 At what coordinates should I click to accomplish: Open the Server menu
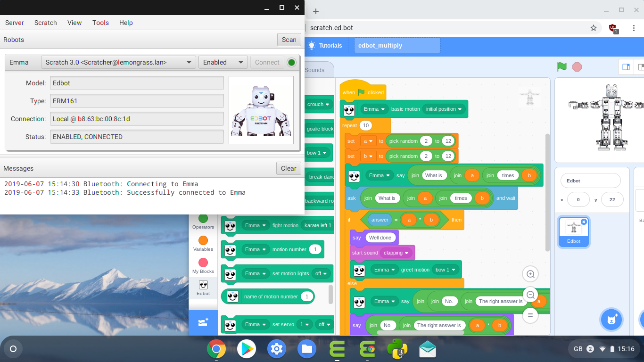15,23
